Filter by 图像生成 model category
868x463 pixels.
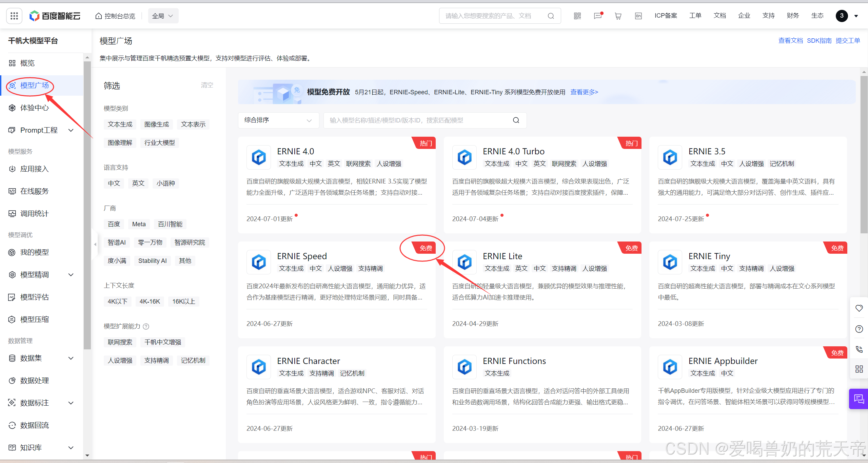[x=157, y=124]
